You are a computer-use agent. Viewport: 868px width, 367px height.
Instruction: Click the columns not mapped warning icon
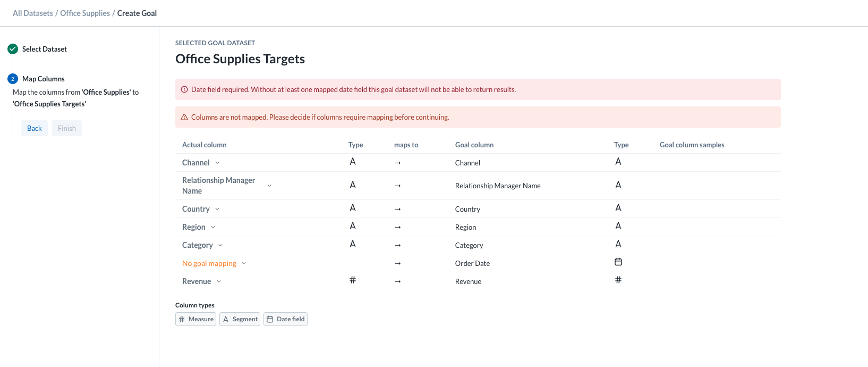click(184, 117)
